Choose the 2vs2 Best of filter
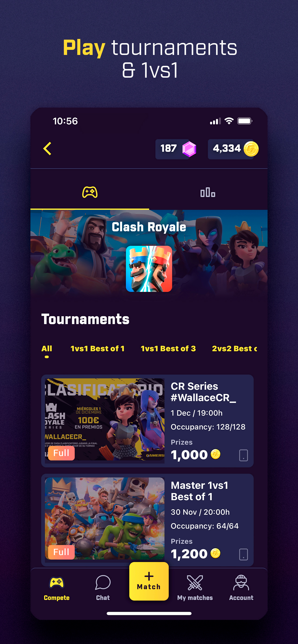Screen dimensions: 298x644 (x=234, y=348)
